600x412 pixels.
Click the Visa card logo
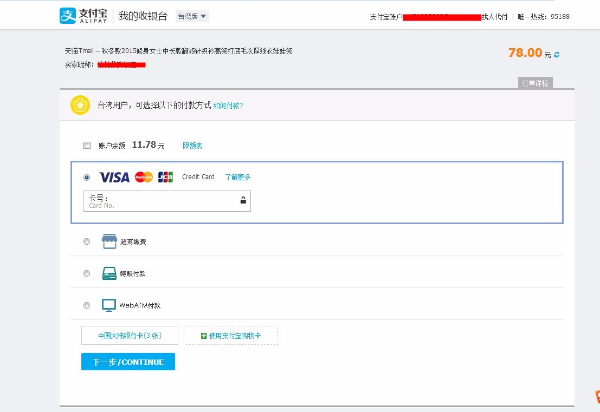[x=114, y=177]
